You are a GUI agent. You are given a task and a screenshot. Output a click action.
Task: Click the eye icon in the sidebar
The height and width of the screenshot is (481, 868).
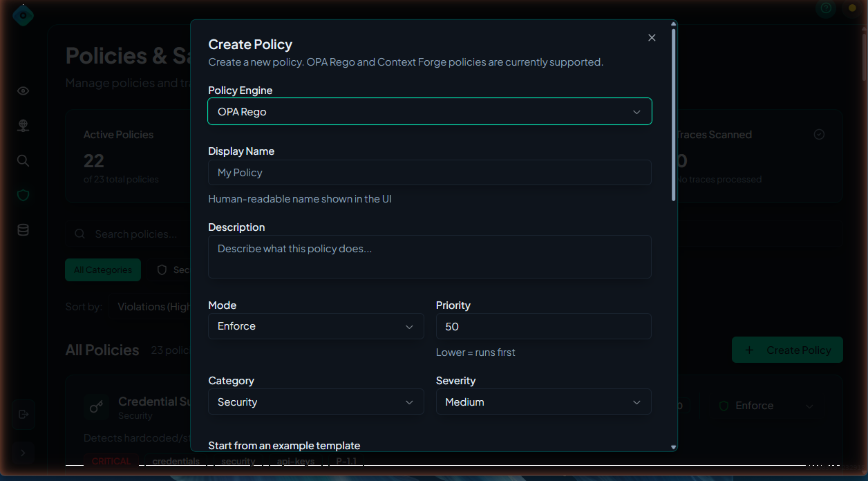23,91
